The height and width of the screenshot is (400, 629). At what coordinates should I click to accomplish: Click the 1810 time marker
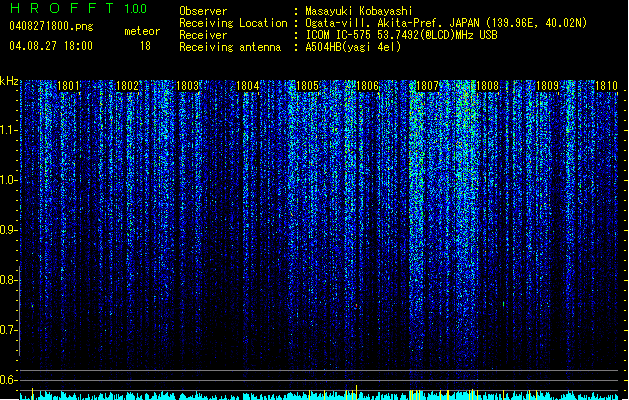point(606,86)
